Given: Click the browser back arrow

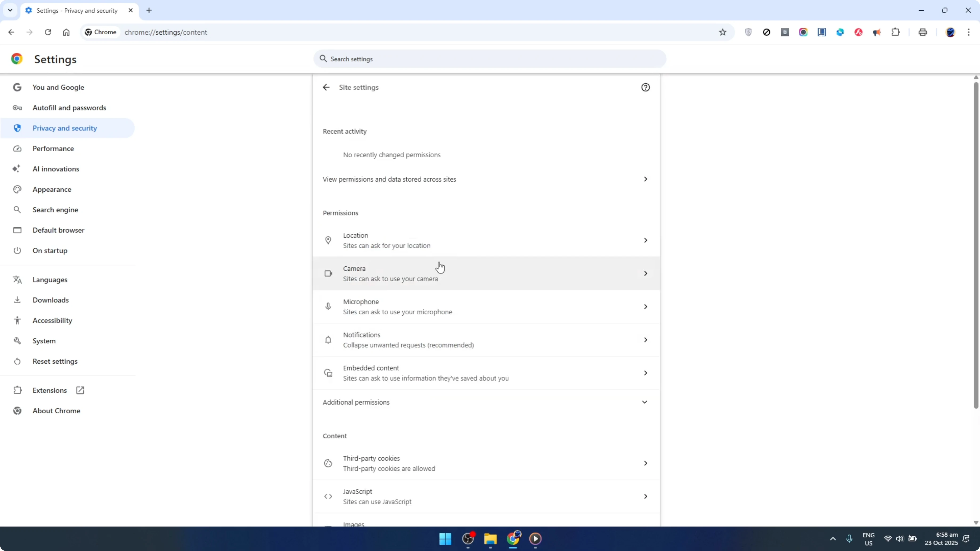Looking at the screenshot, I should click(x=11, y=32).
